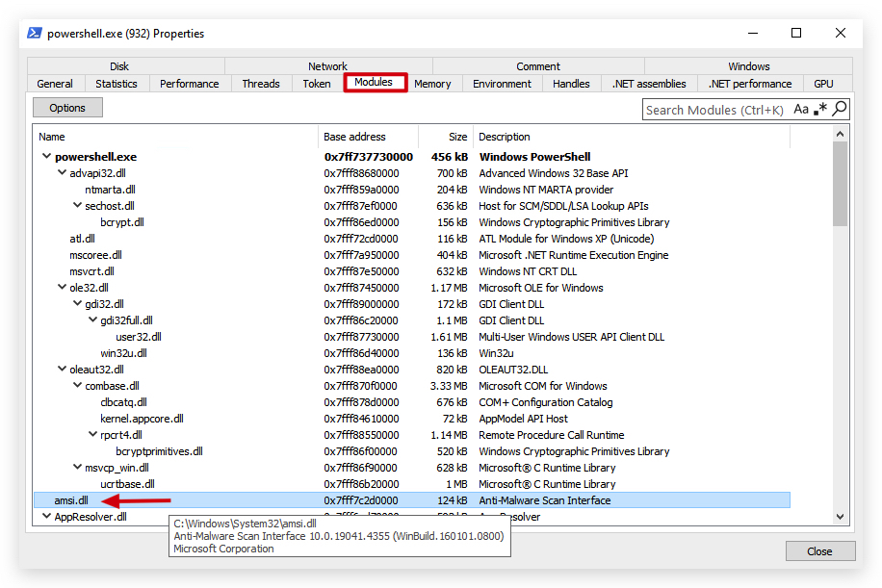Toggle regex search icon in search box

[820, 109]
